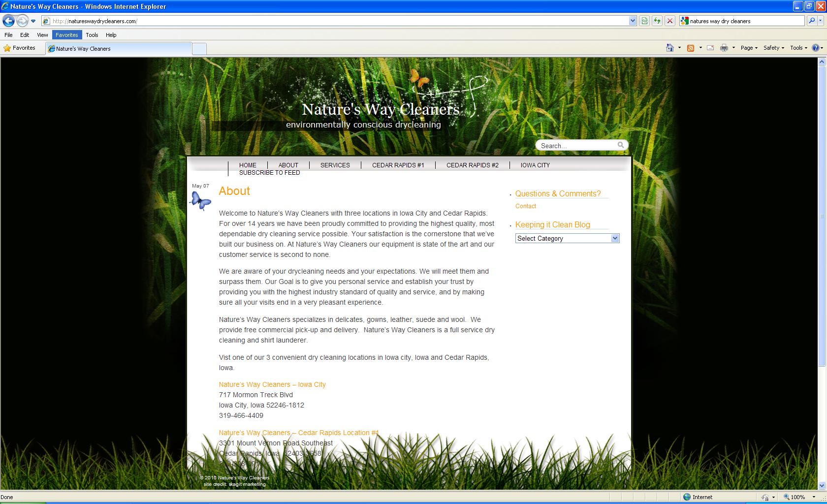Click the Nature's Way Cleaners site title
The image size is (827, 504).
(x=381, y=109)
